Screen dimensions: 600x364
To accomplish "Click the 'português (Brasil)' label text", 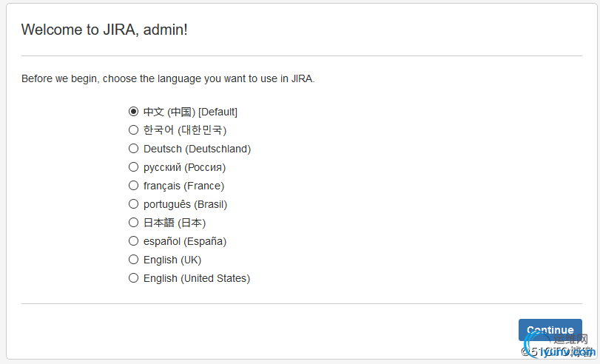I will tap(185, 204).
